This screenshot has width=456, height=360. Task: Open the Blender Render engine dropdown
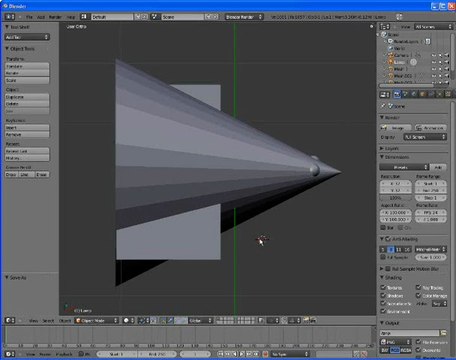tap(244, 17)
